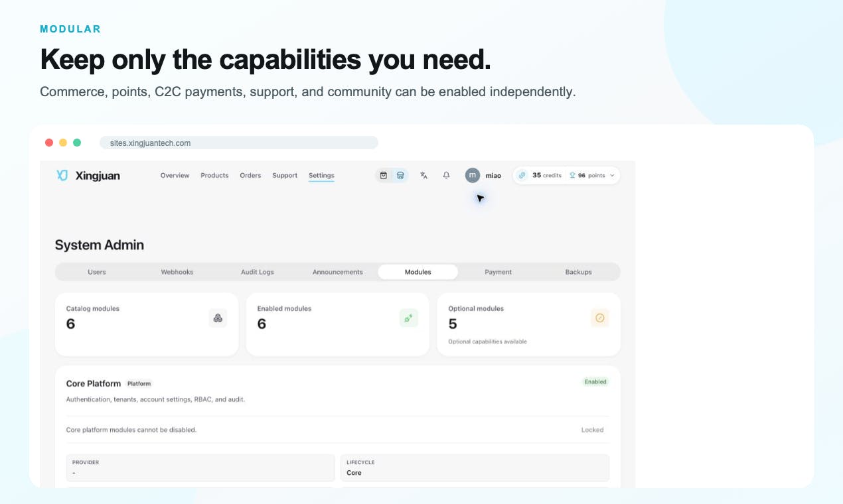
Task: Click the Xingjuan logo icon
Action: [x=62, y=175]
